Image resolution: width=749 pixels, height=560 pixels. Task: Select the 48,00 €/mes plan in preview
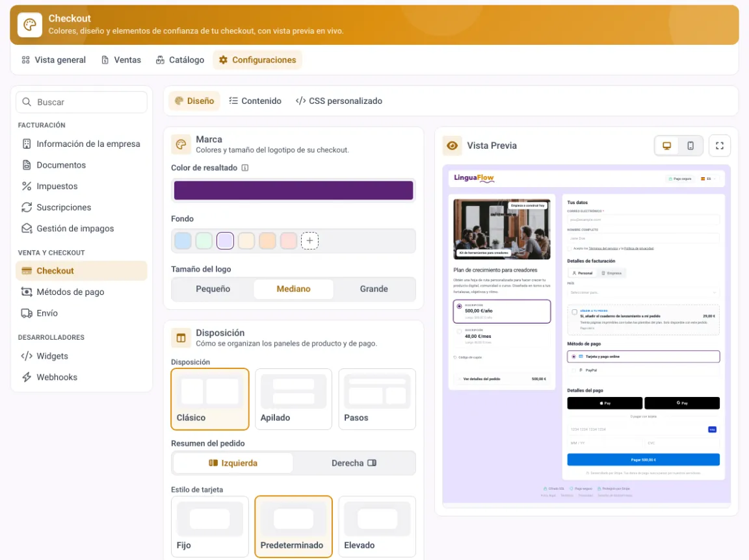coord(502,336)
